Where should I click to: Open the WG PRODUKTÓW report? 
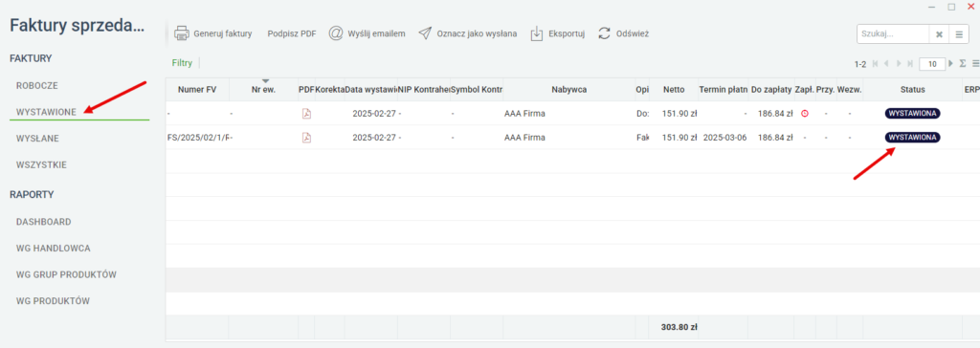pyautogui.click(x=54, y=301)
